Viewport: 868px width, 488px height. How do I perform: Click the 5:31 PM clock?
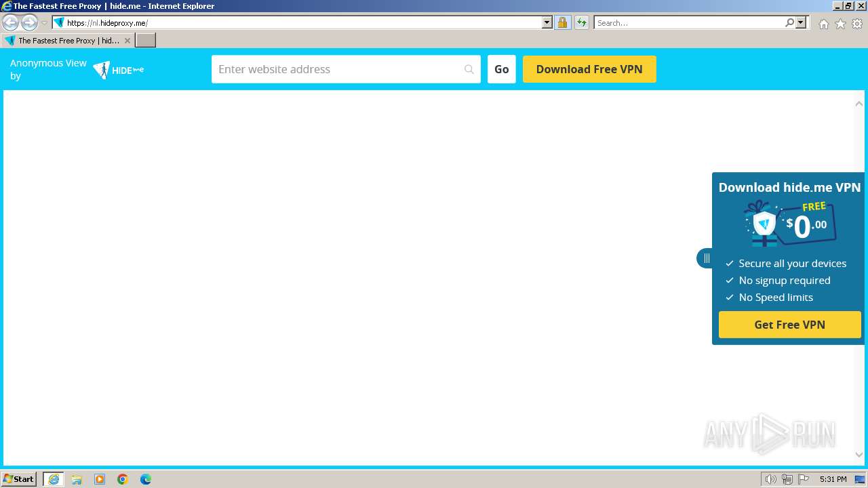click(x=833, y=479)
